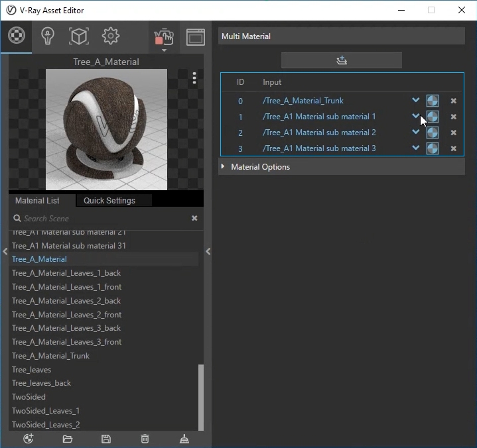Show the frame buffer window icon
Image resolution: width=477 pixels, height=448 pixels.
pyautogui.click(x=195, y=37)
